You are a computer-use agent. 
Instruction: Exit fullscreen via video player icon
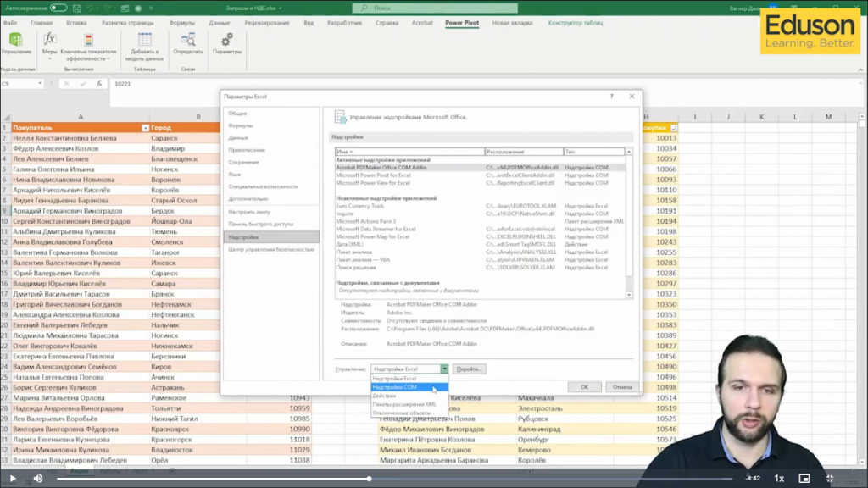click(x=830, y=478)
